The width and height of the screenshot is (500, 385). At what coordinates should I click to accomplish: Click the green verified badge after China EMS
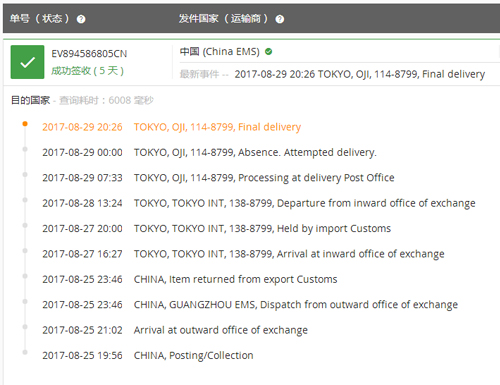[x=268, y=52]
